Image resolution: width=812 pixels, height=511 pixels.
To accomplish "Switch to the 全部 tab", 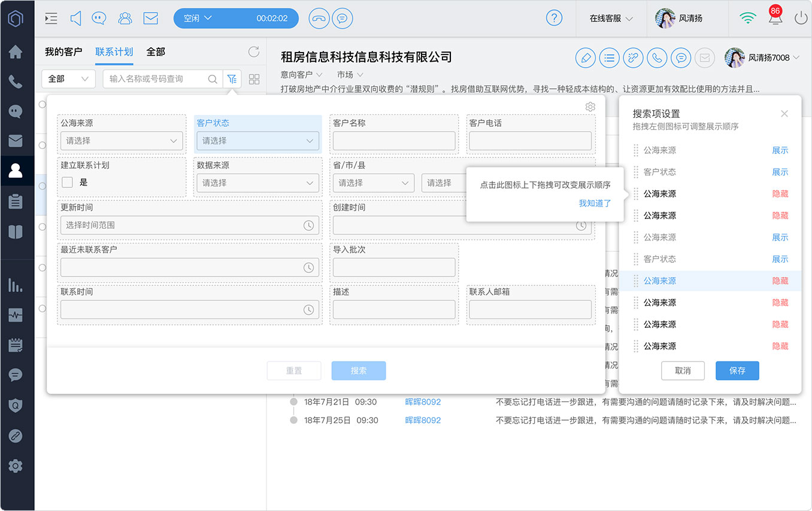I will point(156,52).
